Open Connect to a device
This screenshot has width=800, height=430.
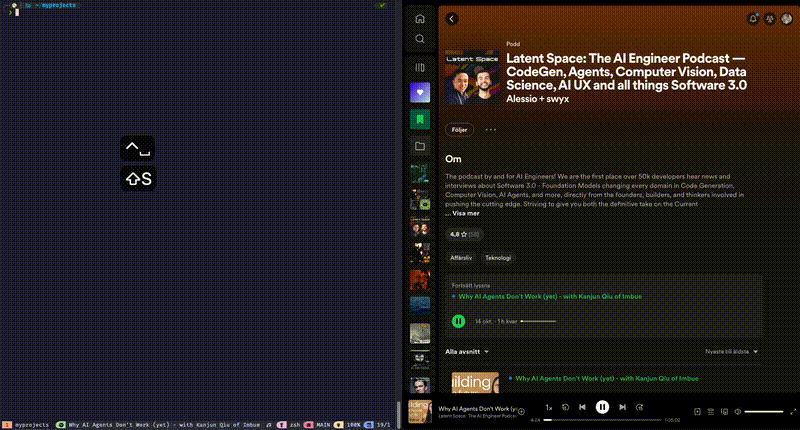point(724,412)
